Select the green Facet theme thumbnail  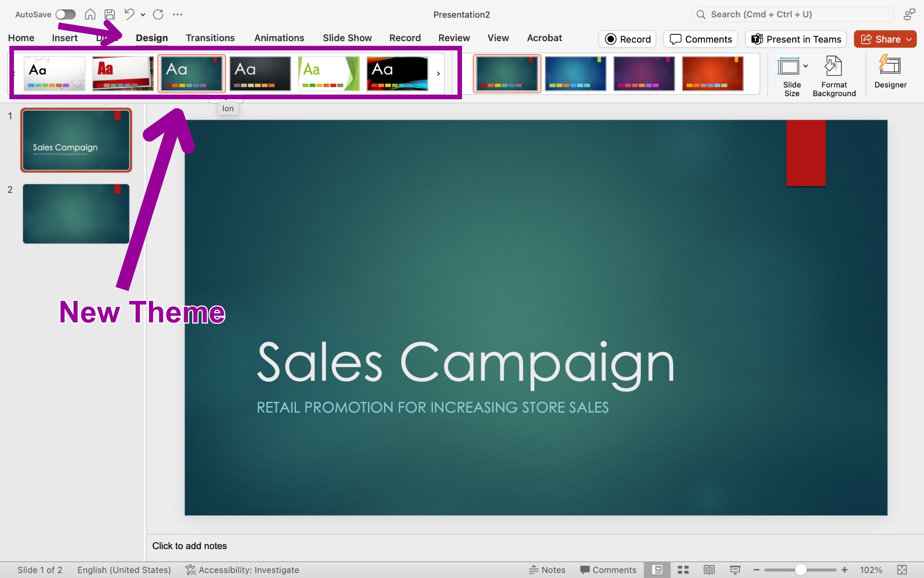click(328, 73)
